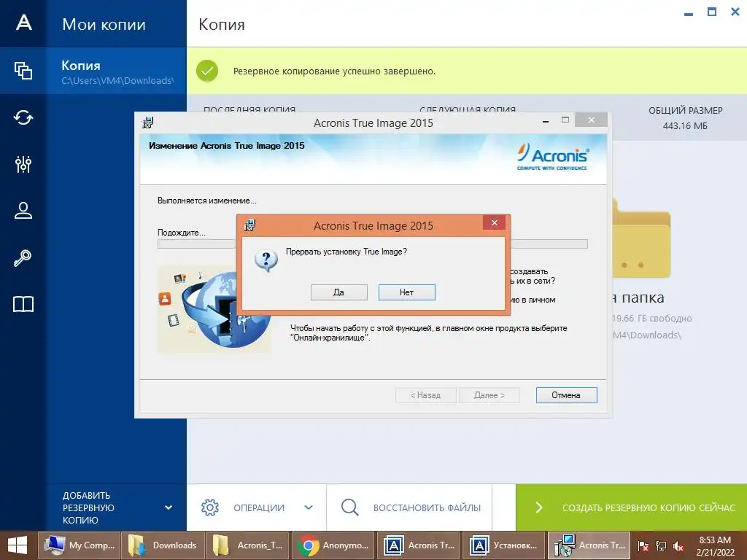Click the muted volume icon in the system tray
Screen dimensions: 747x560
tap(678, 545)
